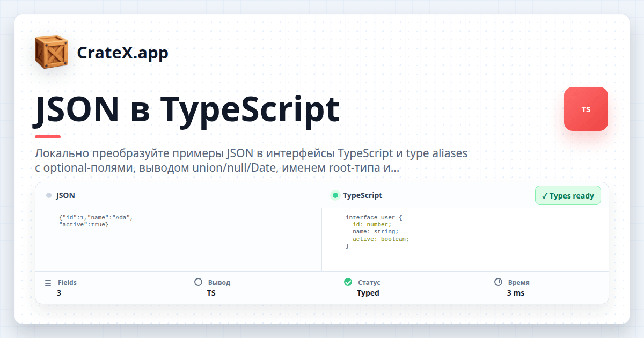Open the CrateX.app brand name
The height and width of the screenshot is (338, 644).
(x=123, y=53)
